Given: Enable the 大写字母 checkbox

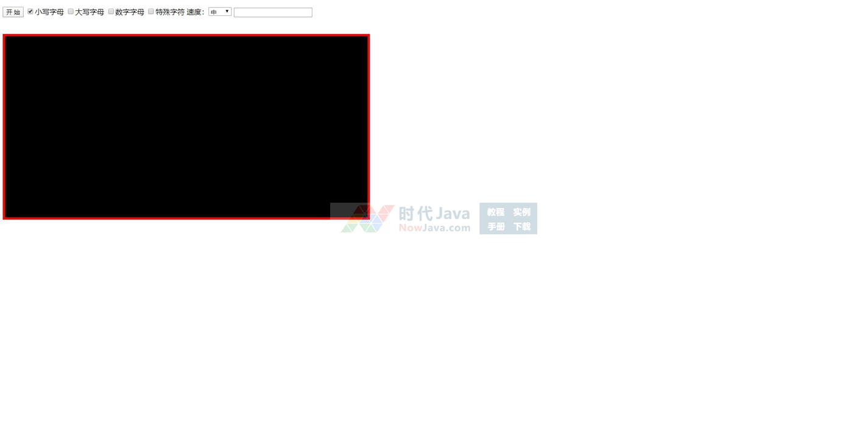Looking at the screenshot, I should coord(71,12).
